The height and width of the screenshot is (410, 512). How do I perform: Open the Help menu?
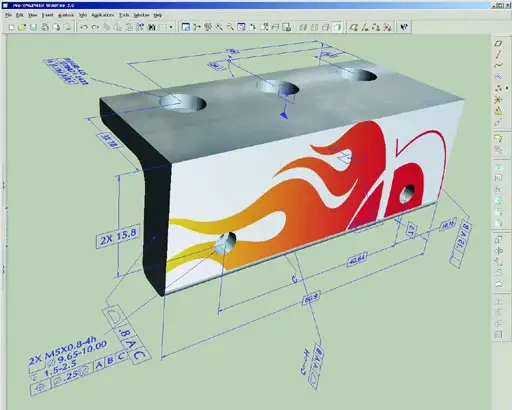tap(157, 15)
